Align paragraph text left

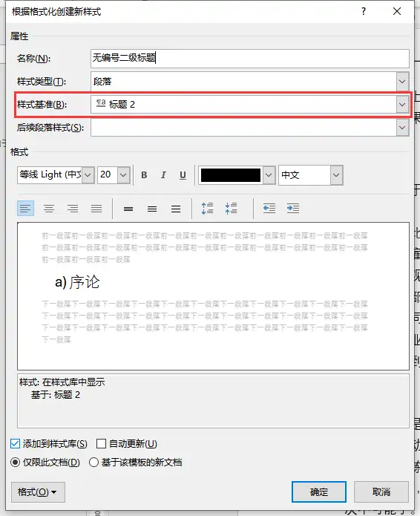(25, 209)
